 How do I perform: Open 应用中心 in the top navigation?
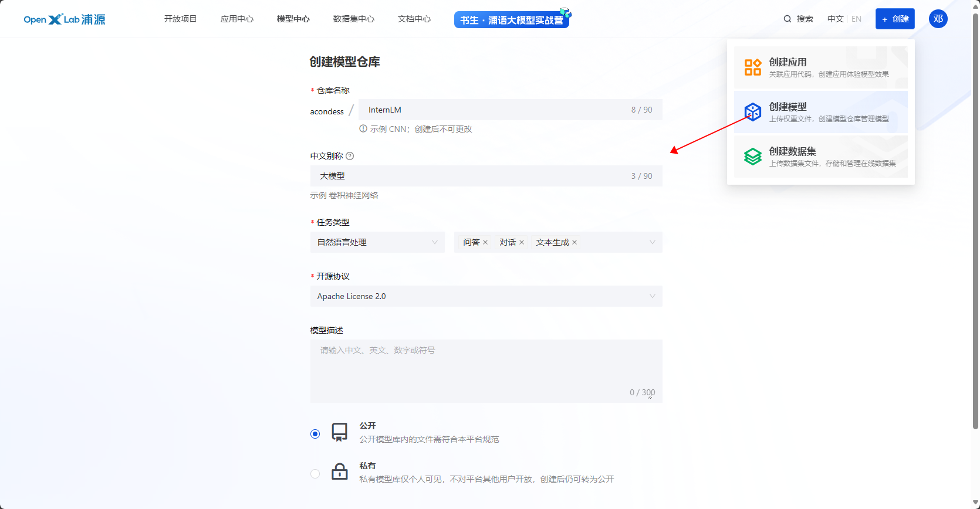(237, 19)
